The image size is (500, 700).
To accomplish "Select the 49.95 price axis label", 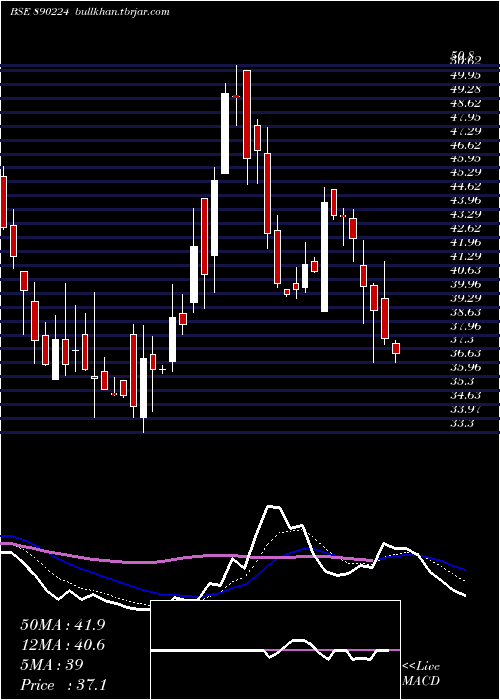I will point(466,75).
